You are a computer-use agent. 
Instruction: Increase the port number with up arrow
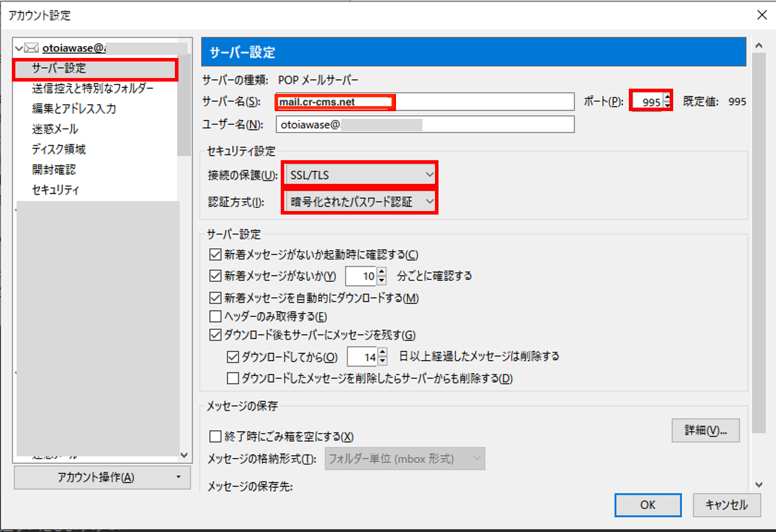(x=668, y=98)
